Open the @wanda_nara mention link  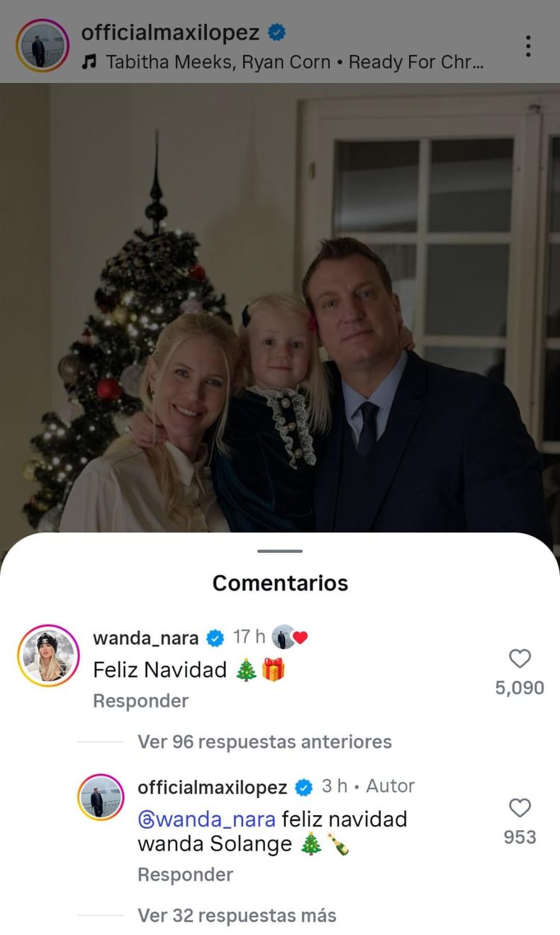click(x=206, y=819)
